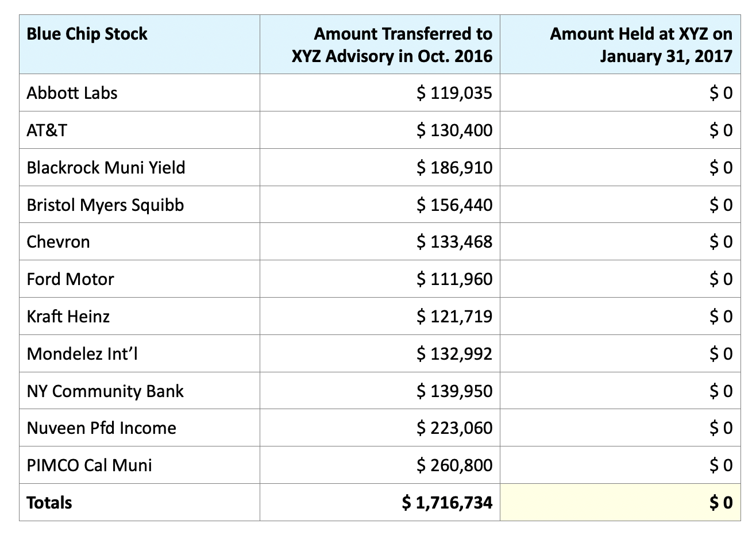The height and width of the screenshot is (539, 756).
Task: Select the Chevron row label
Action: (x=58, y=242)
